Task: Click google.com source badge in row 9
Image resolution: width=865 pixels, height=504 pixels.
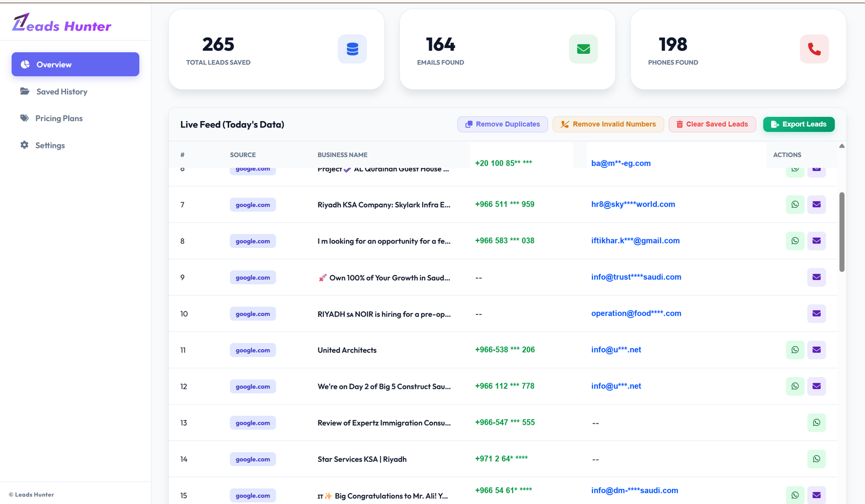Action: 252,278
